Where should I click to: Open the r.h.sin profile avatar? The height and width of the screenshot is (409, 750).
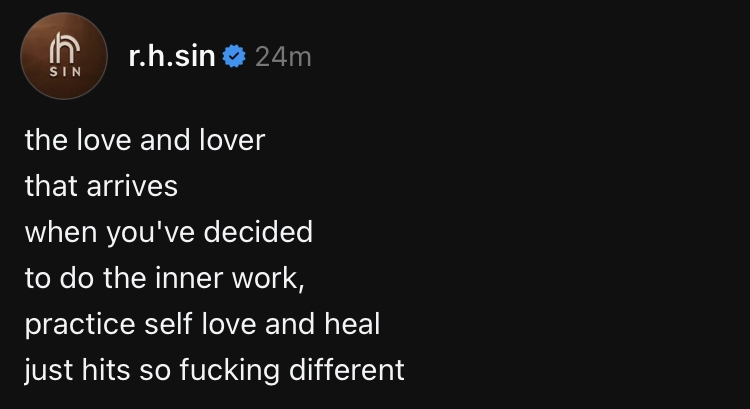click(x=64, y=56)
